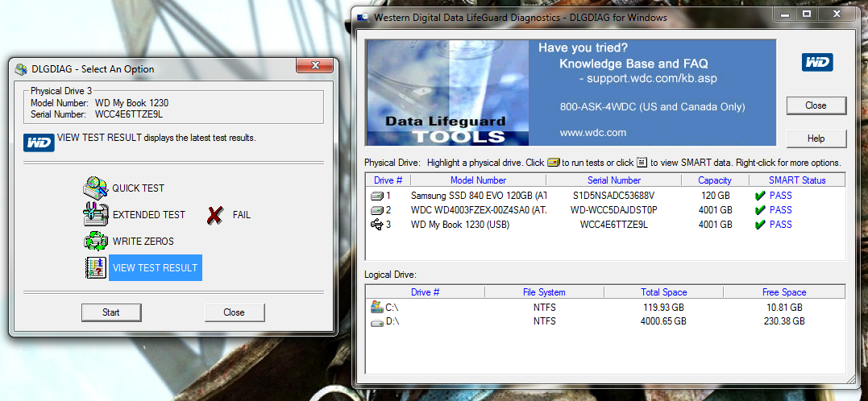
Task: Select the QUICK TEST icon
Action: tap(95, 188)
